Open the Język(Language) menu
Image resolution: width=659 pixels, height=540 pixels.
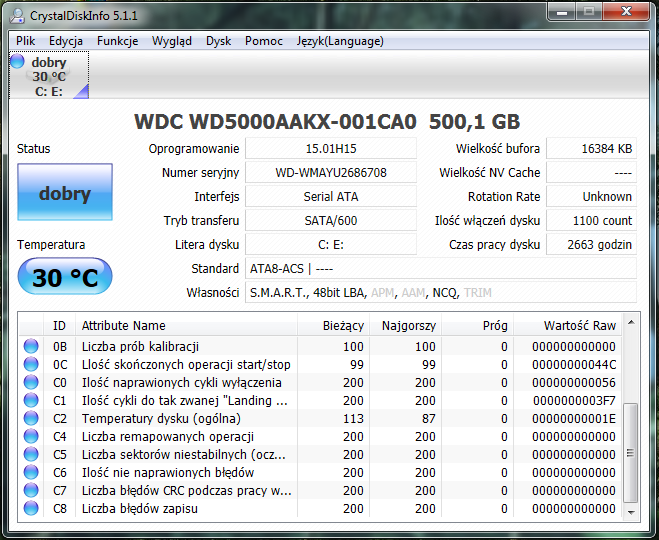340,41
